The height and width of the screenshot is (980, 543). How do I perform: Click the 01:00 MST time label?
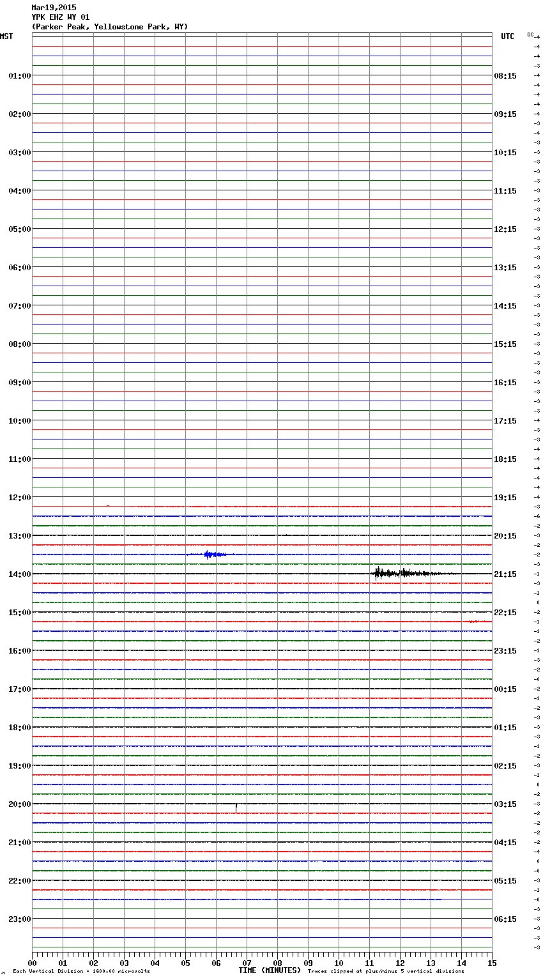[19, 76]
